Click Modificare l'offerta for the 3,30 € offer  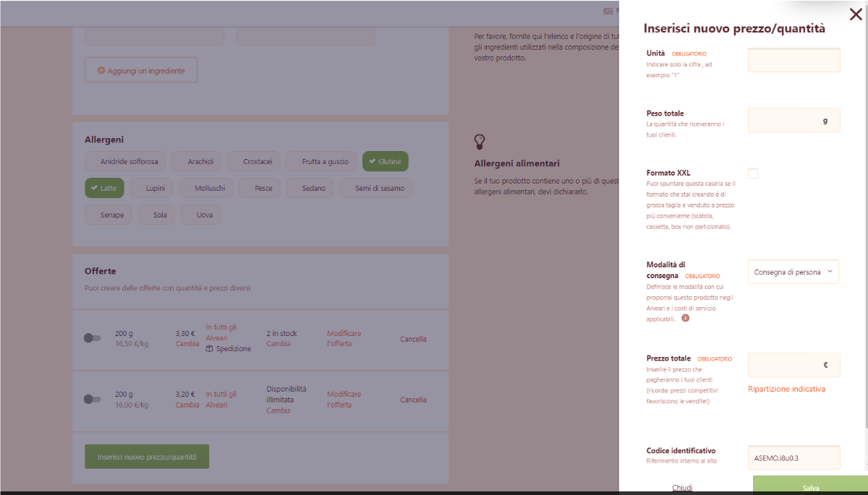coord(344,338)
